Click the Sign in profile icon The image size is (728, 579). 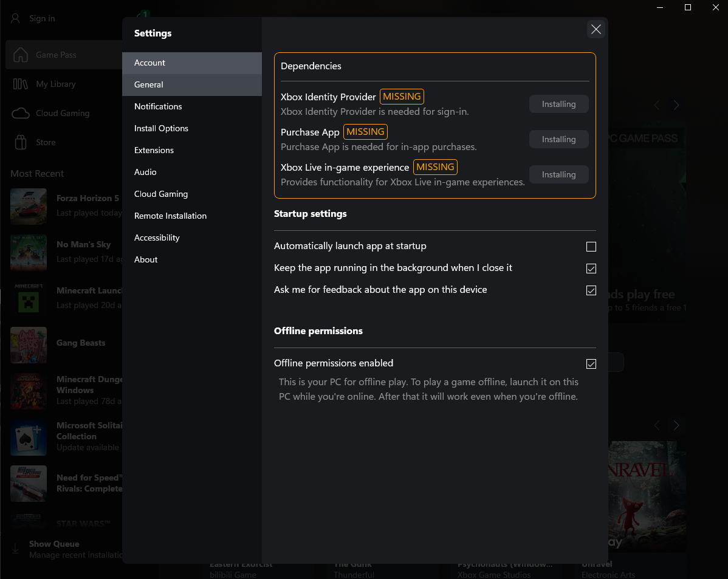click(16, 18)
